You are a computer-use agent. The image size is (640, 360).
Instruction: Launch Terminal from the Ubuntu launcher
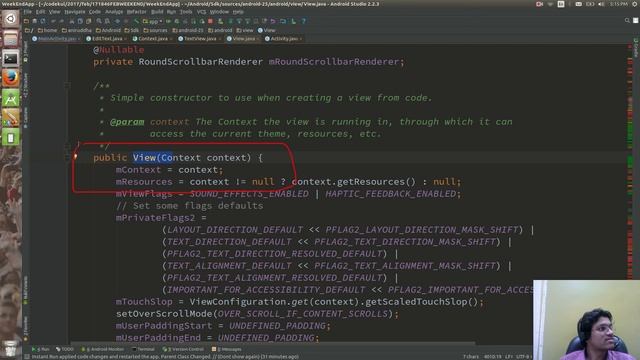coord(11,58)
